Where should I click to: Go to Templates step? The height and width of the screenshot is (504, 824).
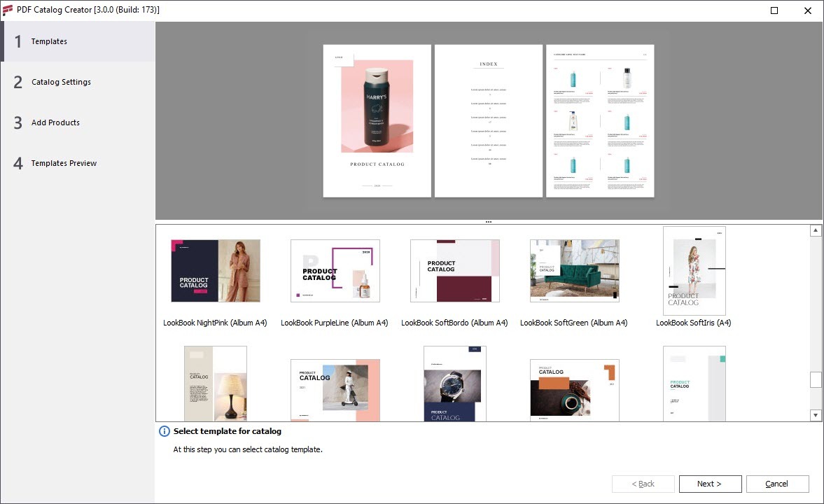49,42
